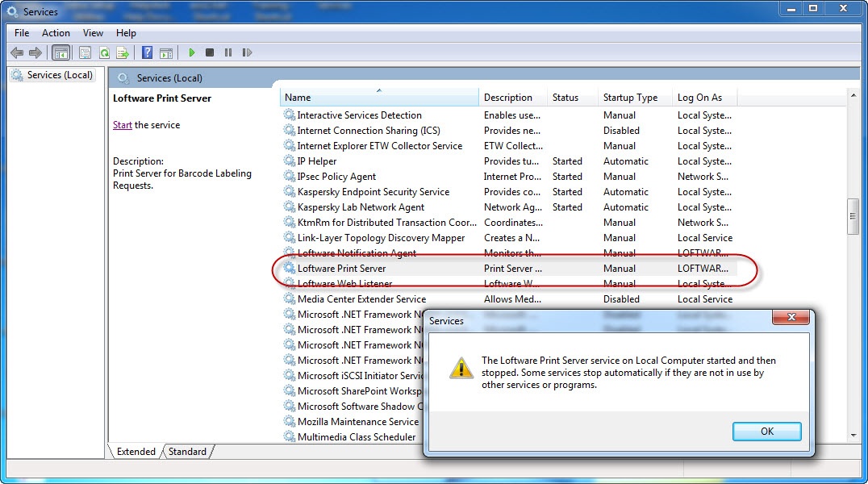Confirm the Services warning dialog with OK

point(766,432)
